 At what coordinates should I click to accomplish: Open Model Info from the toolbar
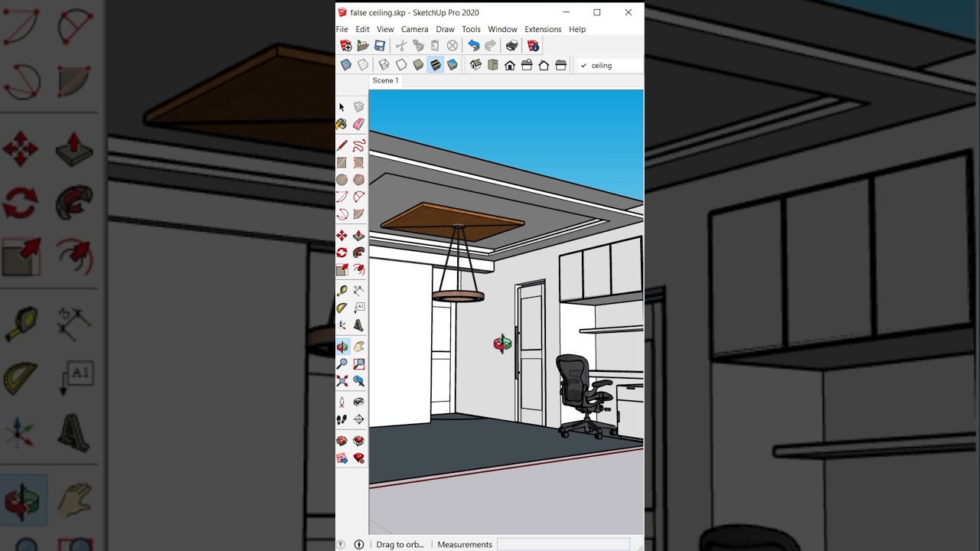(533, 46)
